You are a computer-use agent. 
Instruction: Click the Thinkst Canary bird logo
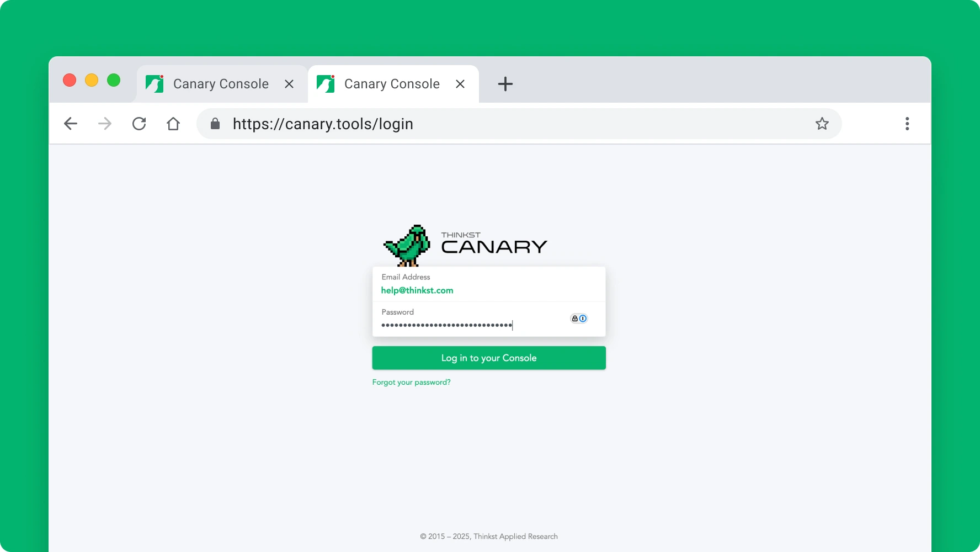point(407,246)
